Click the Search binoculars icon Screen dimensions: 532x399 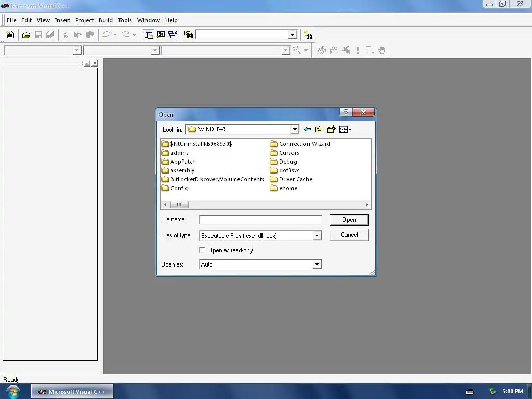click(308, 35)
